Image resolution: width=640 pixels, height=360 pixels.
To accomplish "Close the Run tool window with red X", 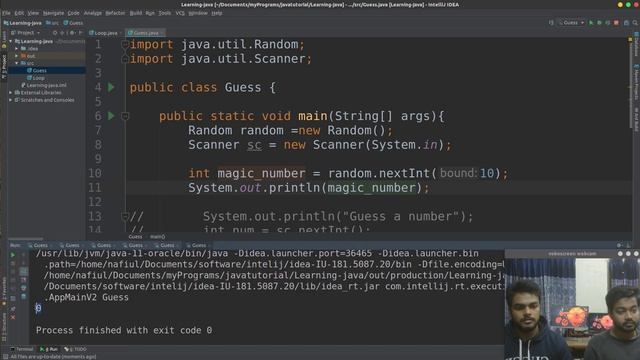I will (13, 317).
